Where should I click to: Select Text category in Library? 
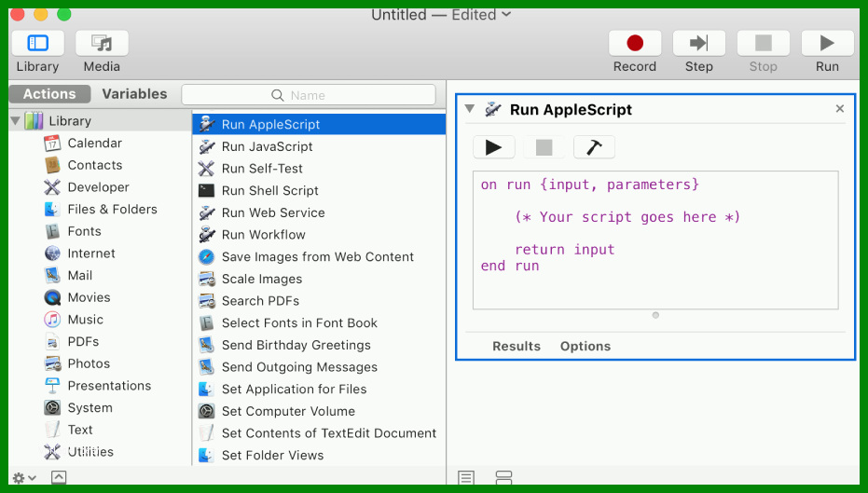tap(80, 430)
